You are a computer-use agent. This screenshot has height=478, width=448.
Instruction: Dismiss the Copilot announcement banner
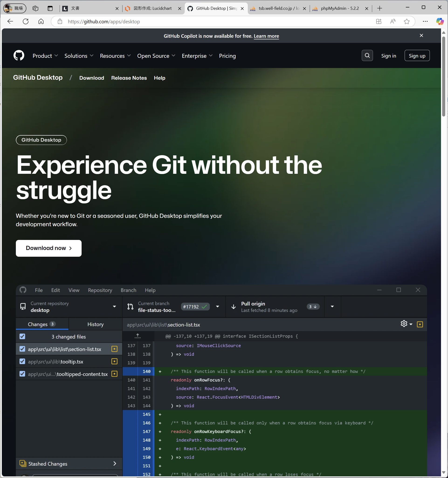coord(421,36)
